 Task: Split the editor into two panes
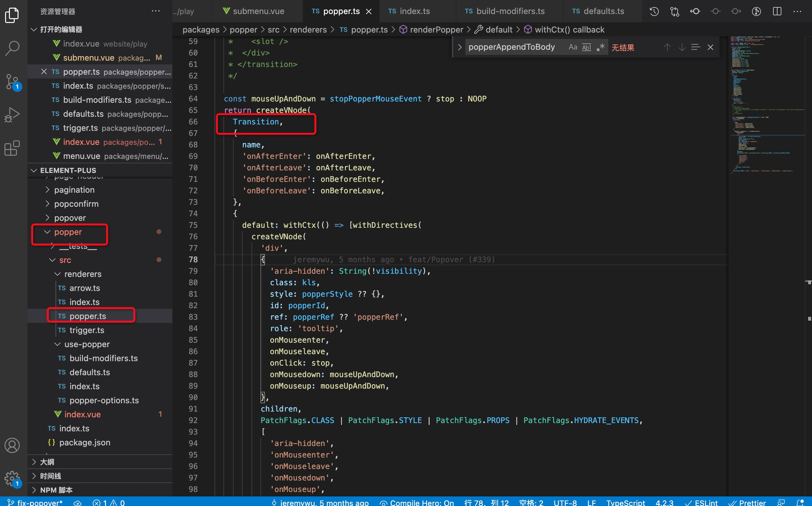click(777, 11)
